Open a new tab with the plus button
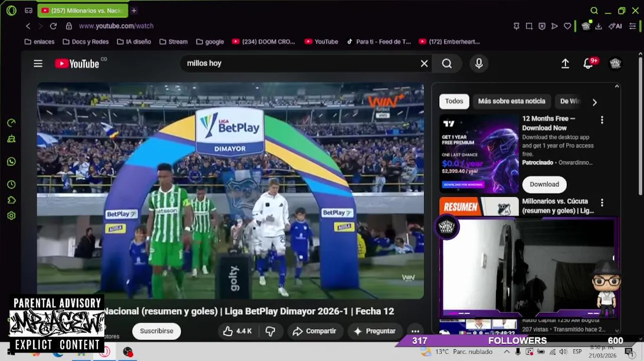644x361 pixels. click(x=134, y=11)
